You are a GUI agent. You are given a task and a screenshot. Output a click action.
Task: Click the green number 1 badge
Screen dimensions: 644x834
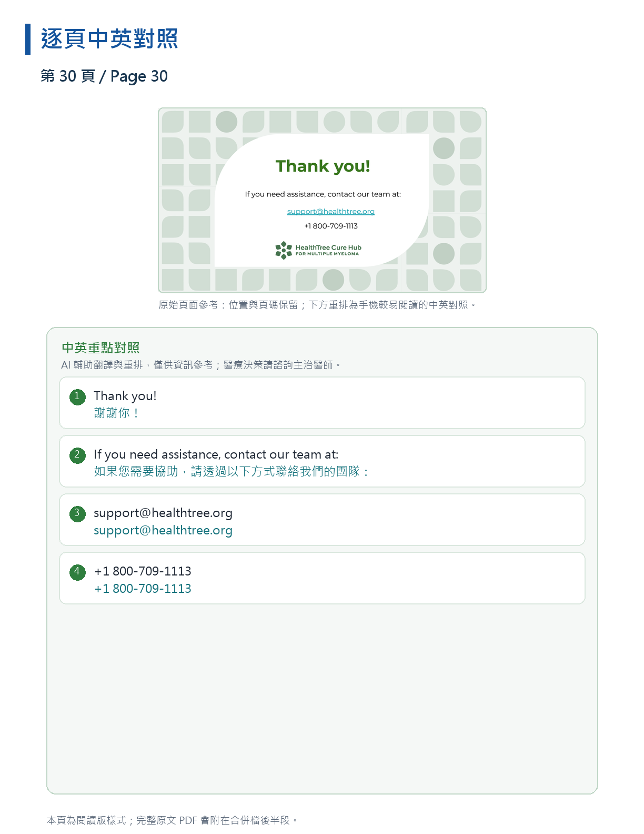pos(77,396)
